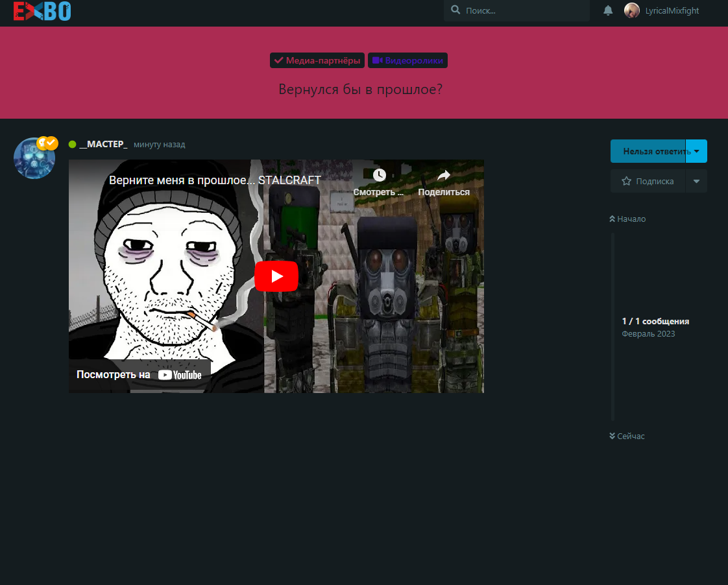Open LyricalMixfight avatar menu
The height and width of the screenshot is (585, 728).
(x=631, y=10)
